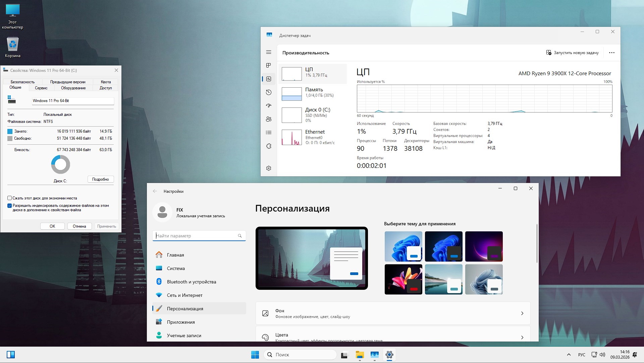Click Запустить новую задачу
This screenshot has width=644, height=363.
572,52
